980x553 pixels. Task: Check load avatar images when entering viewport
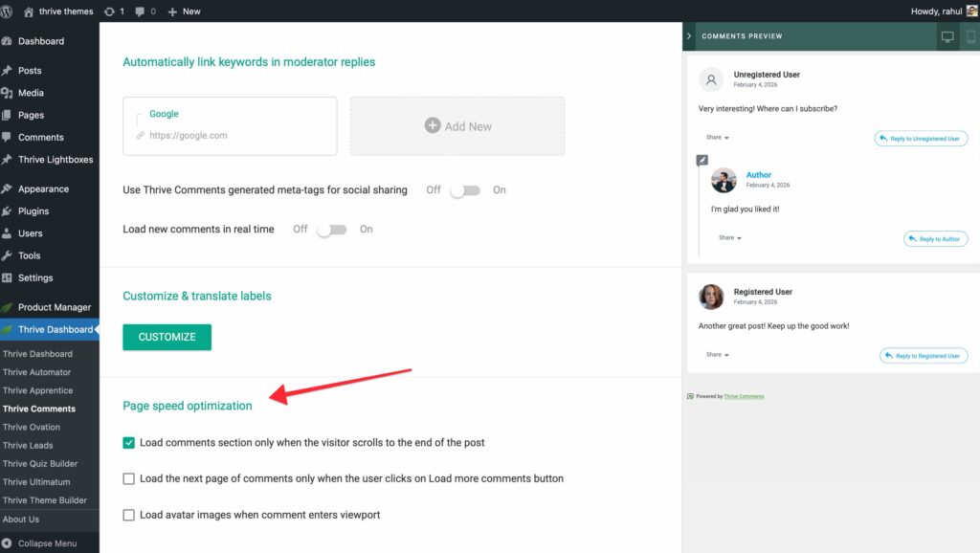coord(129,515)
